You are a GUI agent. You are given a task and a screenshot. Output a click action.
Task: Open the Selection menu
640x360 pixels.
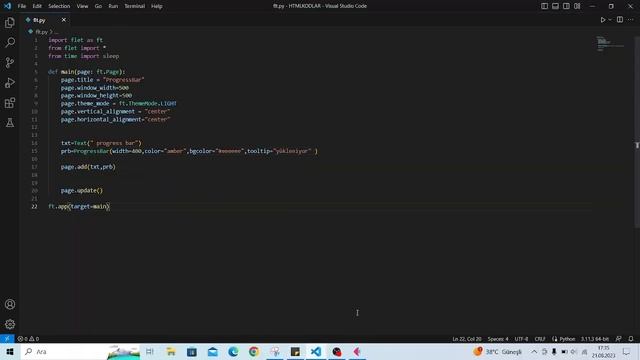(59, 6)
